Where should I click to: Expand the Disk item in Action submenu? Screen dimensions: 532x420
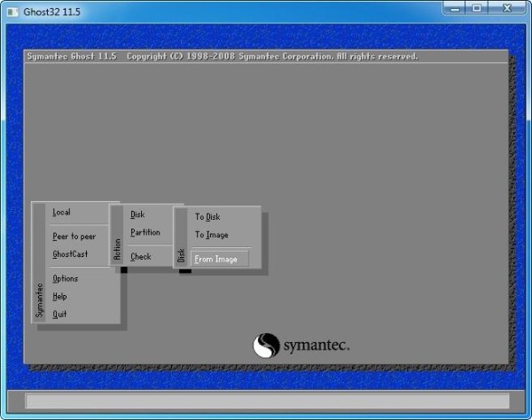tap(137, 214)
